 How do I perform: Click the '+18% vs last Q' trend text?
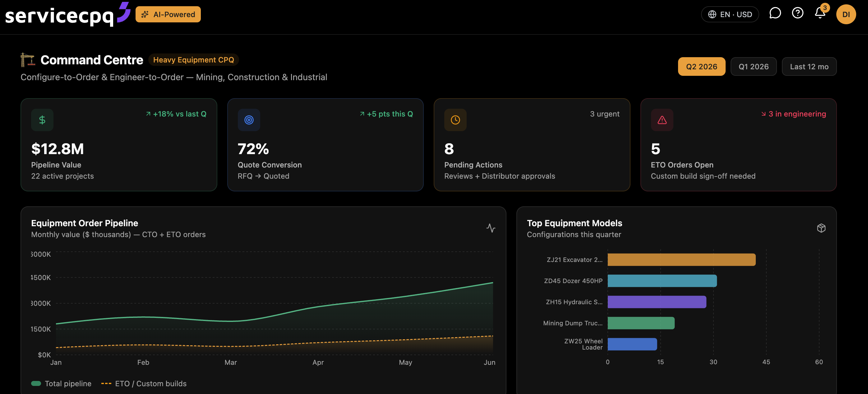pyautogui.click(x=176, y=114)
